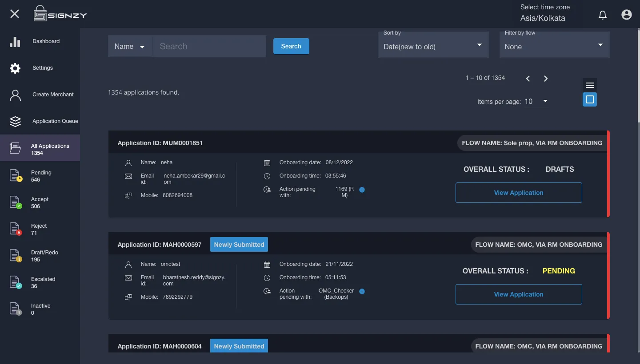
Task: View Application for MUM0001851
Action: tap(519, 193)
